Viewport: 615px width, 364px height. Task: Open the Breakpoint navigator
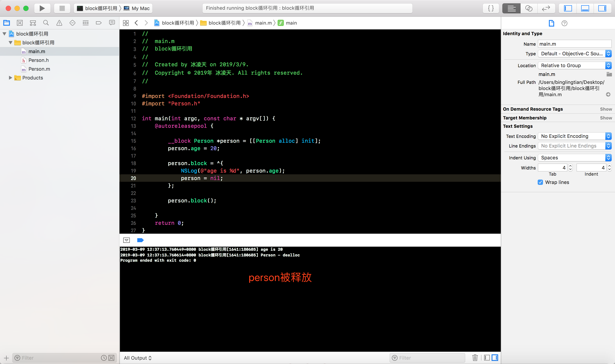[99, 23]
